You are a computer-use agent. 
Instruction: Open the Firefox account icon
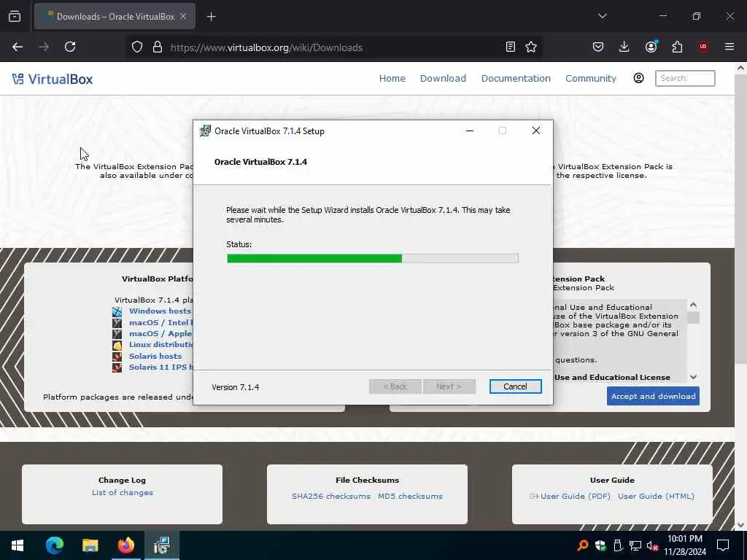coord(651,47)
